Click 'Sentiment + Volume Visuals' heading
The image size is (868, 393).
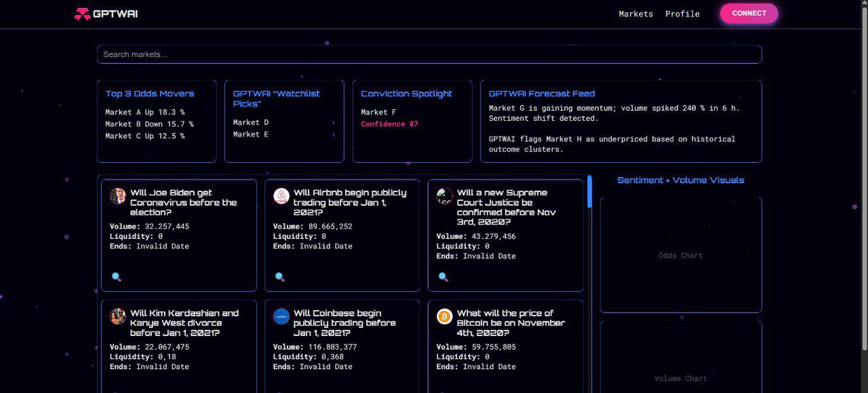tap(681, 180)
